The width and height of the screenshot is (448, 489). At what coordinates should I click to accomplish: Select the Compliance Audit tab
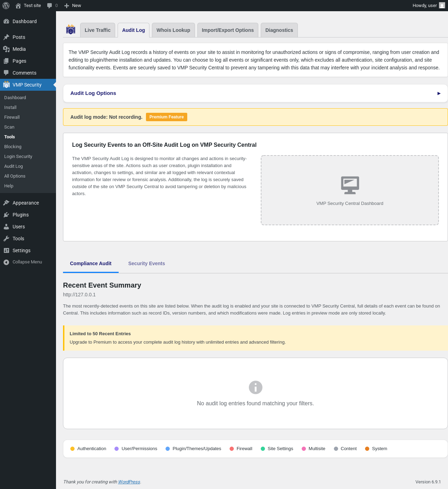(91, 263)
